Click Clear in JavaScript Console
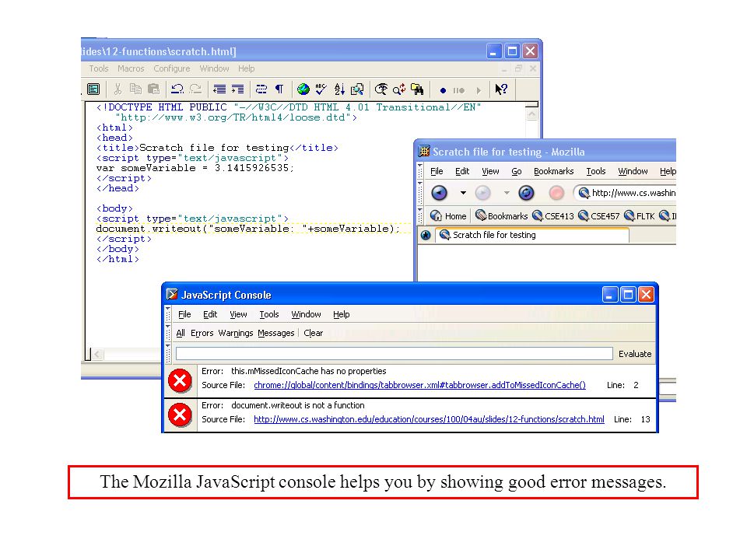 pos(313,333)
